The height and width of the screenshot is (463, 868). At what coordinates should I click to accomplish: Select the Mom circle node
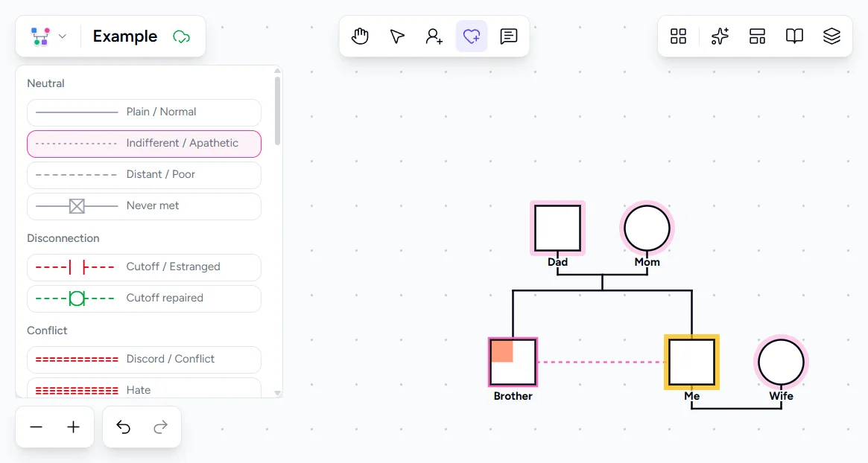tap(647, 228)
